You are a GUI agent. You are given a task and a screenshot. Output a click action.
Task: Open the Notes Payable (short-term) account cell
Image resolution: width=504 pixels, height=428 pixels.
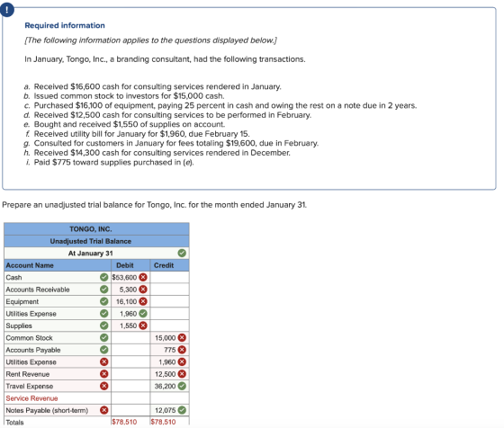click(58, 410)
